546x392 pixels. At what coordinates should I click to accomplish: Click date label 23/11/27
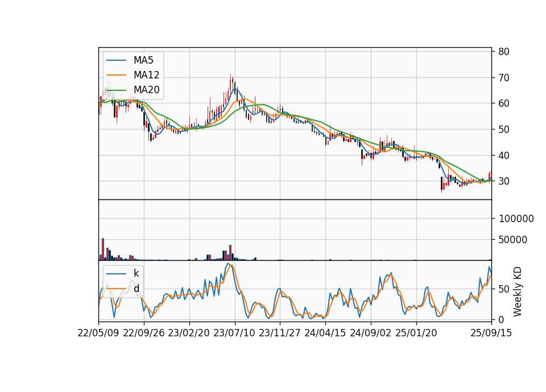point(280,333)
